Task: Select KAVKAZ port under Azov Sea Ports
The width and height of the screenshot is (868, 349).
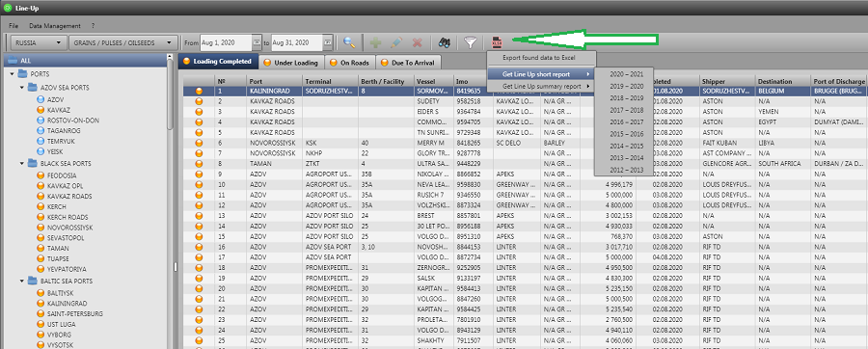Action: click(58, 110)
